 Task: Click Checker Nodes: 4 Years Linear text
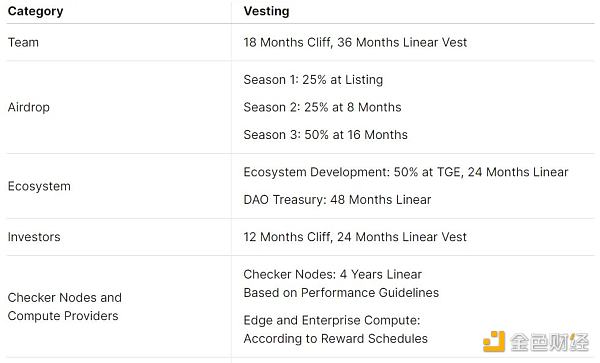coord(333,274)
